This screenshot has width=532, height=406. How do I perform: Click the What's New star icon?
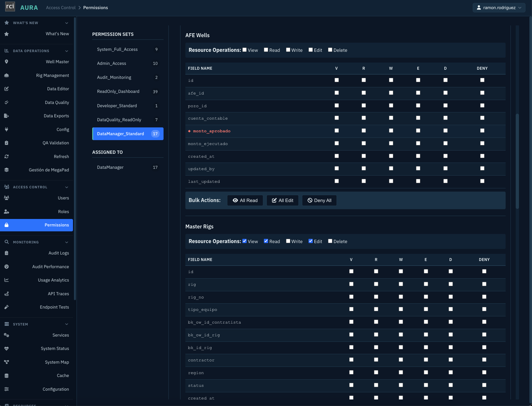7,34
